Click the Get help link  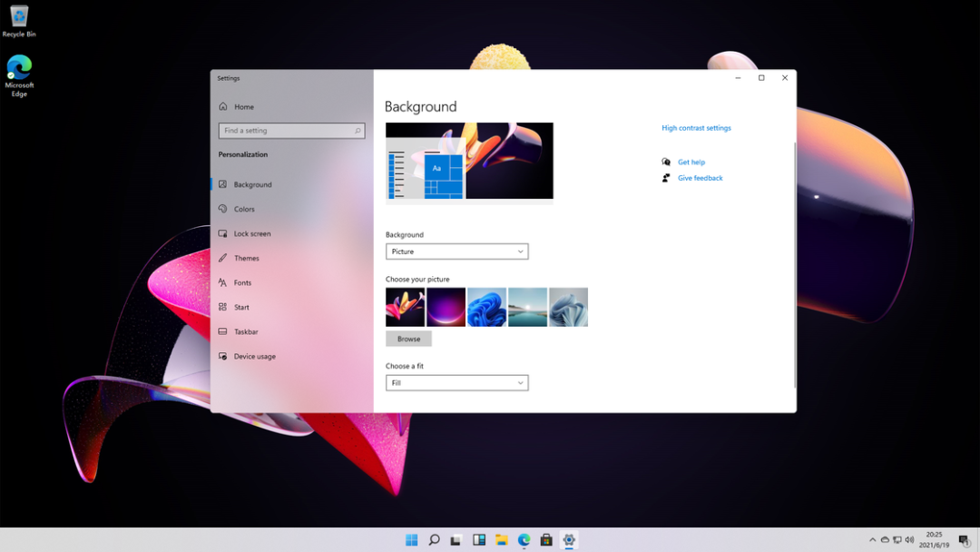691,163
